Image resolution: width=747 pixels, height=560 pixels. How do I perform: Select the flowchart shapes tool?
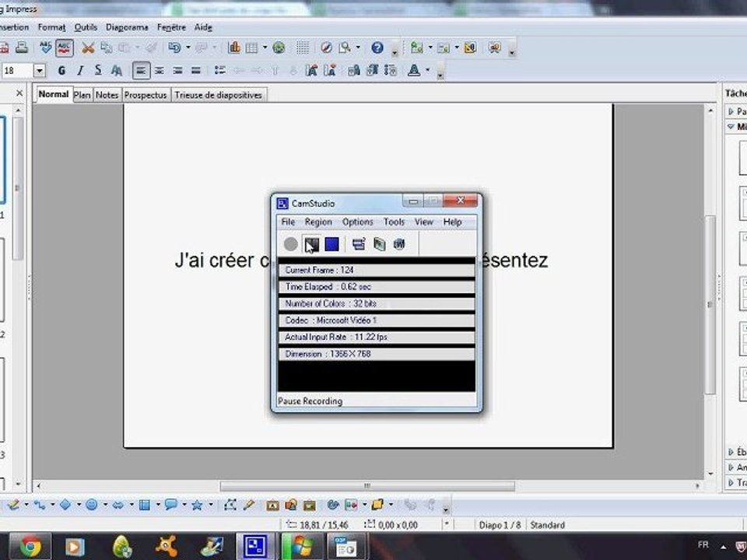(x=145, y=505)
